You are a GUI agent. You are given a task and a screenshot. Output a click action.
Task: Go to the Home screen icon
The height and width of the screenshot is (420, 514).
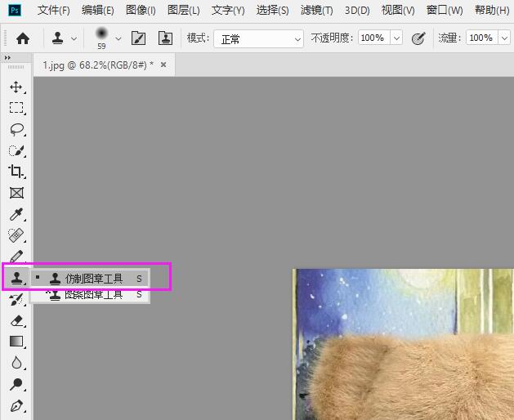[x=23, y=38]
